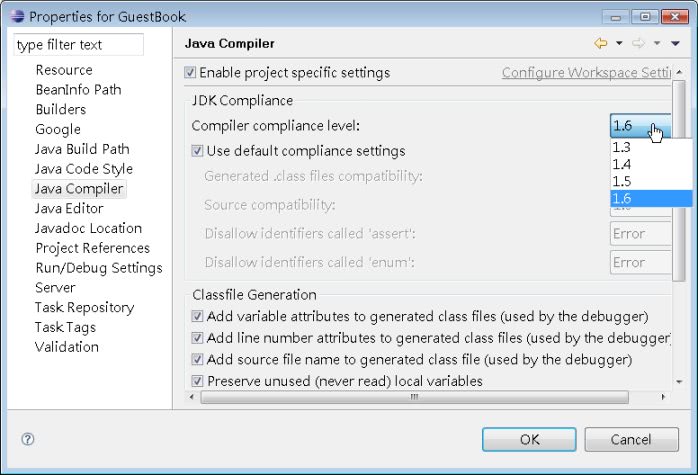Viewport: 698px width, 475px height.
Task: Open Java Code Style settings page
Action: [x=84, y=169]
